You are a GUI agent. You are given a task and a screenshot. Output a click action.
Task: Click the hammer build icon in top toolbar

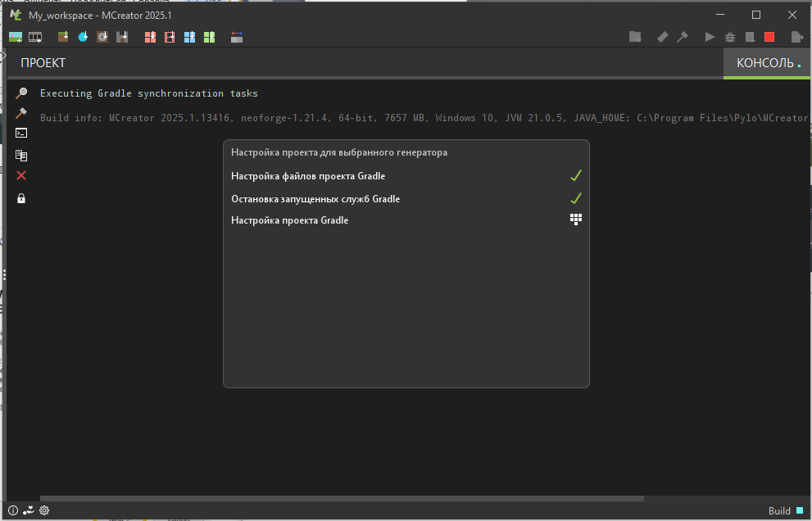click(683, 37)
